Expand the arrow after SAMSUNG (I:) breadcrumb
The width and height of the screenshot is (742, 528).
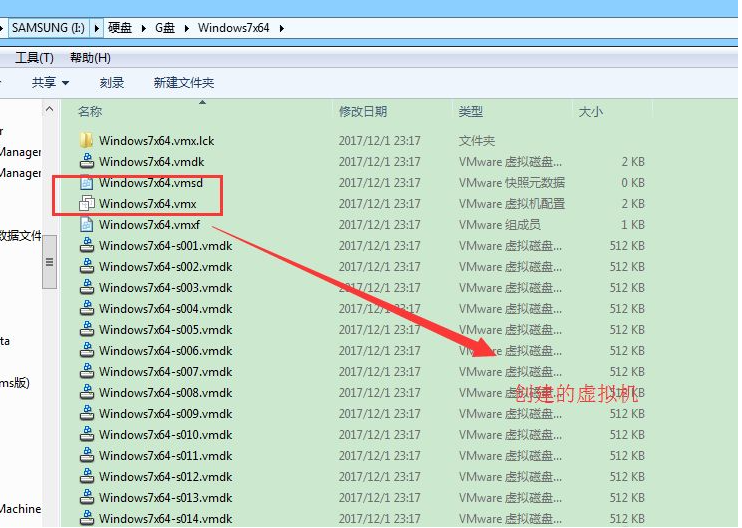(x=97, y=28)
